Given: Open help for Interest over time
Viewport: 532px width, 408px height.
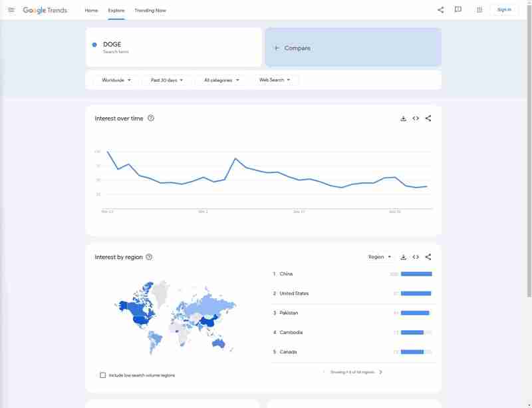Looking at the screenshot, I should pyautogui.click(x=151, y=118).
